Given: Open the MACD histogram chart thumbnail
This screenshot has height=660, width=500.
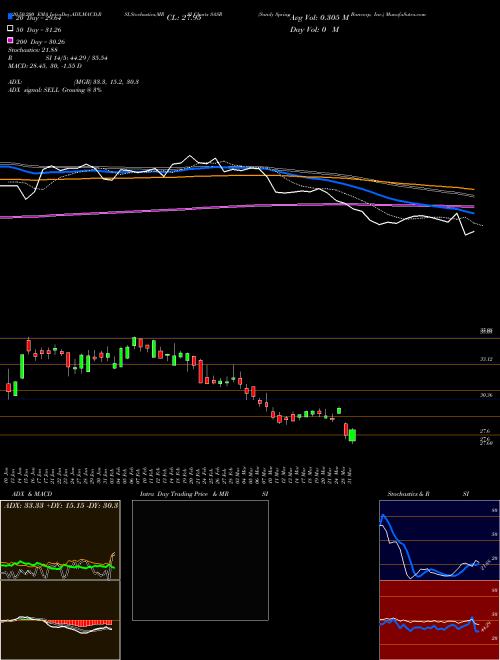Looking at the screenshot, I should 60,620.
